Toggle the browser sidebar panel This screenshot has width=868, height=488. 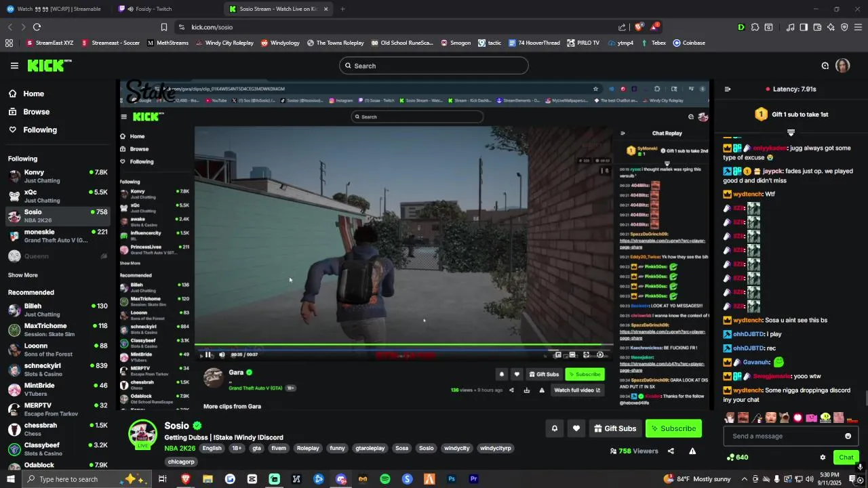click(x=804, y=27)
